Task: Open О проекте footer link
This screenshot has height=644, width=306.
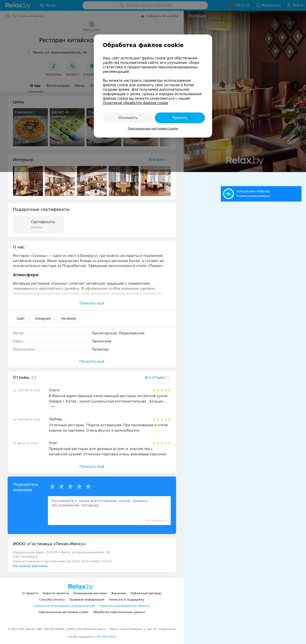Action: pos(30,593)
